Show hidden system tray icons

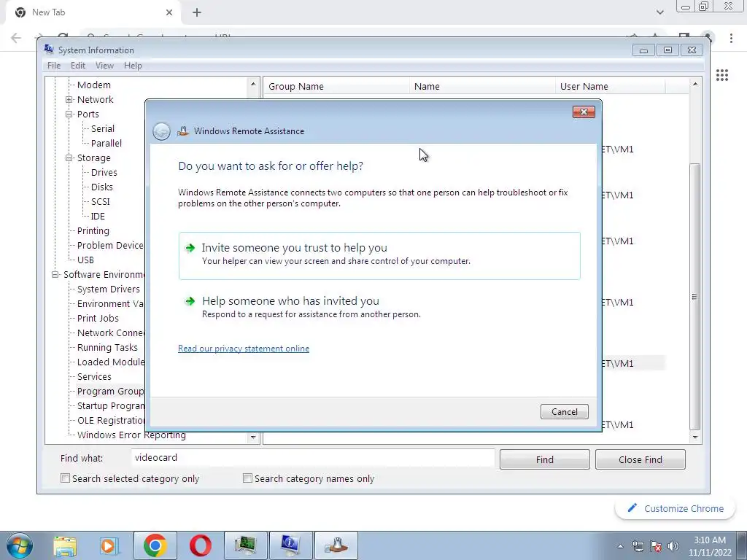tap(620, 546)
